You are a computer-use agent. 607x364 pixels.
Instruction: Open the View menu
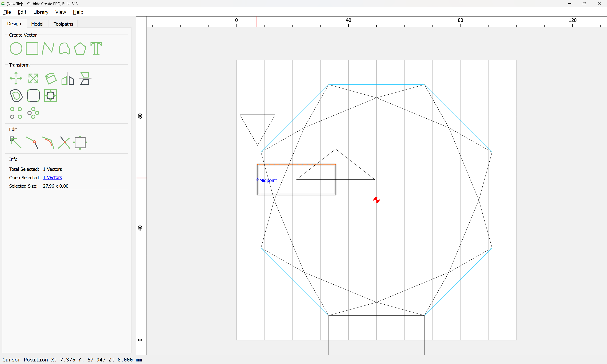tap(61, 12)
